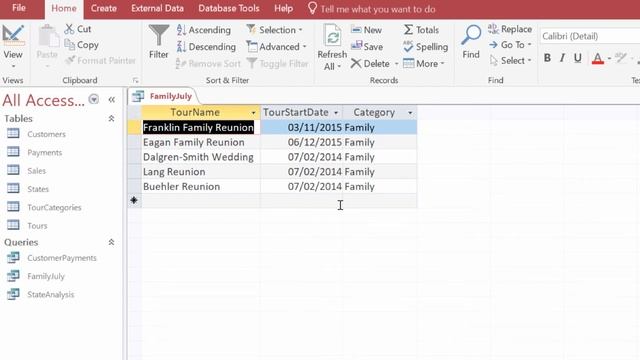Sort records Descending

[206, 47]
